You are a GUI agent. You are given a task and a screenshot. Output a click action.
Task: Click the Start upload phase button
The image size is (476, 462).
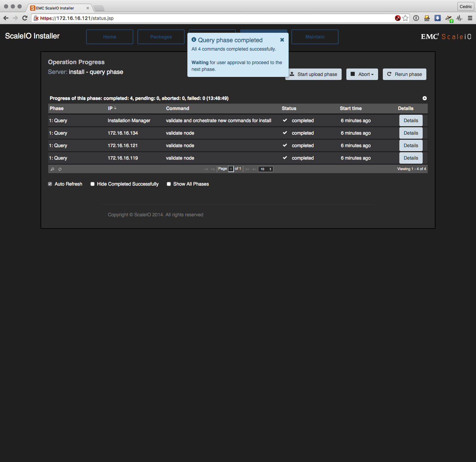click(314, 74)
